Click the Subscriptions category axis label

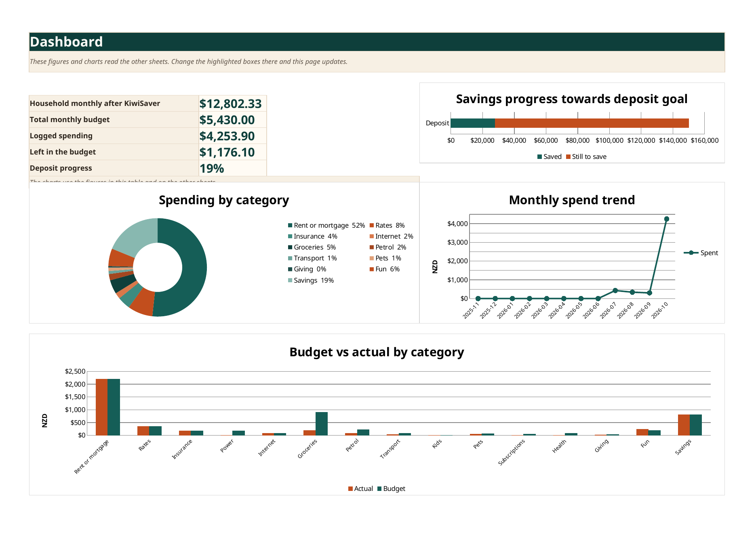512,452
